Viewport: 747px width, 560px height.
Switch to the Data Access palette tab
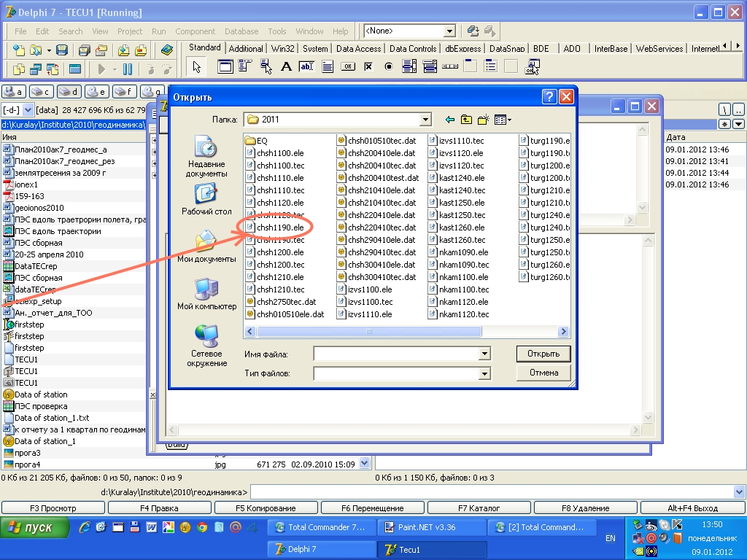click(x=358, y=49)
